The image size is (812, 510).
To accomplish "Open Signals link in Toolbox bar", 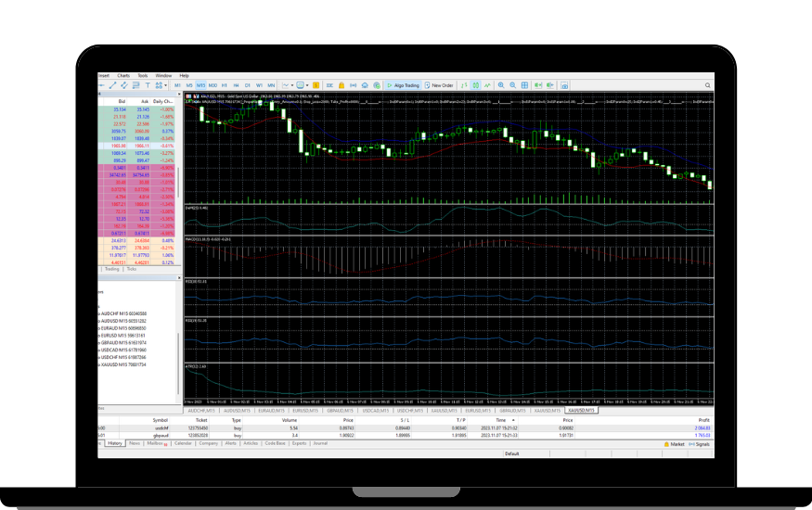I will click(700, 444).
